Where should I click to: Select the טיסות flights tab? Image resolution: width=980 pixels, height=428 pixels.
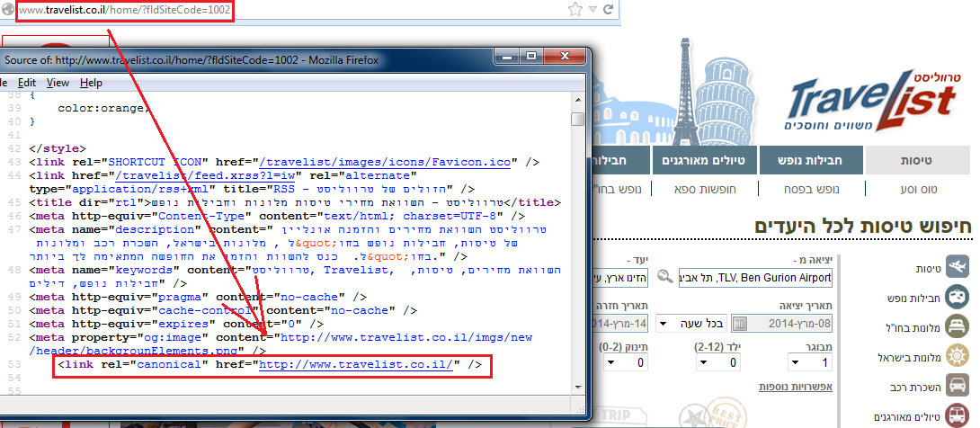pos(915,161)
